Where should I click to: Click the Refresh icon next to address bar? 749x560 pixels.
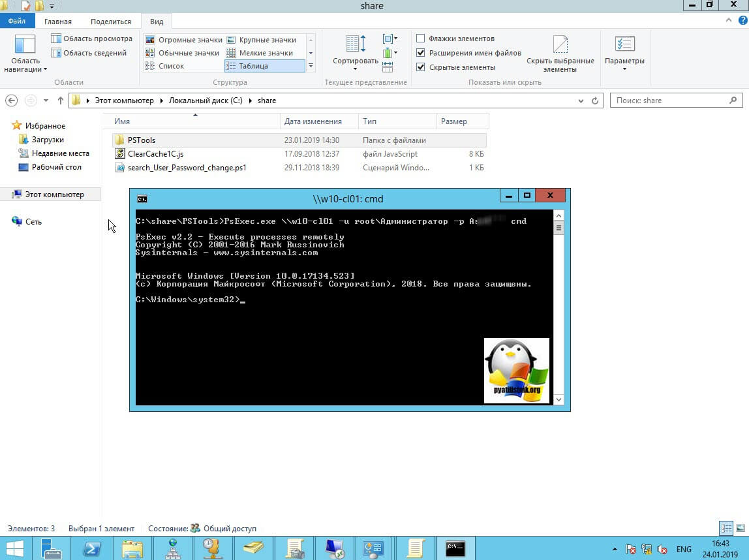click(x=594, y=101)
